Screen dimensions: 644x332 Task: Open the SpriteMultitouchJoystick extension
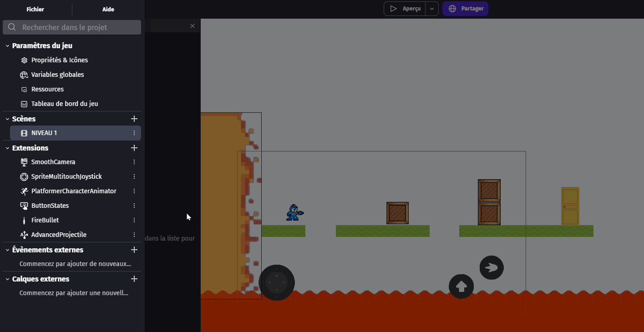coord(66,176)
